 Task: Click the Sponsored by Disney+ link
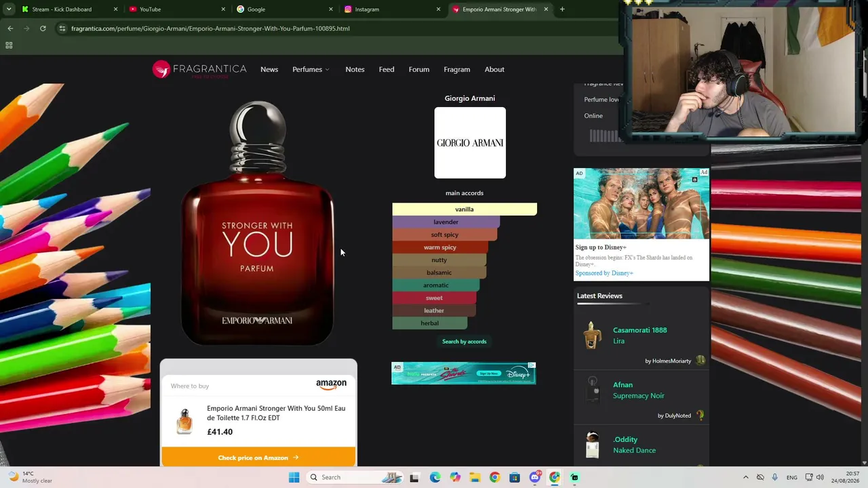[x=604, y=273]
